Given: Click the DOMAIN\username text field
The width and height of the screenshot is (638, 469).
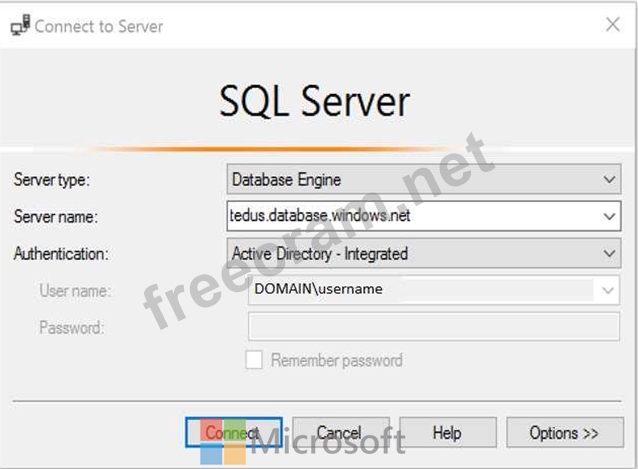Looking at the screenshot, I should coord(420,290).
